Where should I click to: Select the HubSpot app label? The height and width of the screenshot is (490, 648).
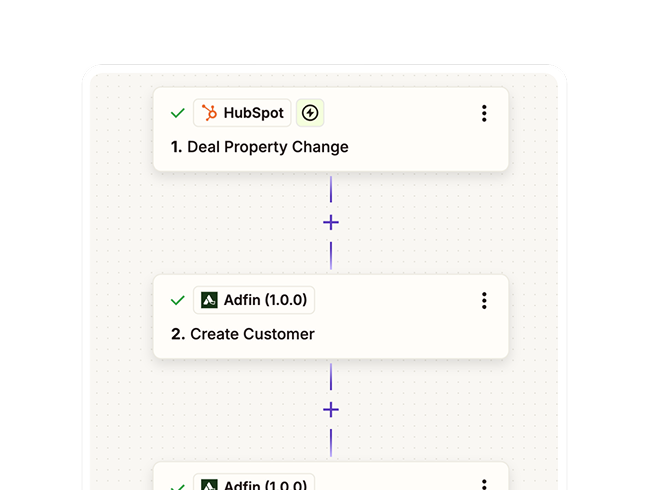click(x=253, y=113)
